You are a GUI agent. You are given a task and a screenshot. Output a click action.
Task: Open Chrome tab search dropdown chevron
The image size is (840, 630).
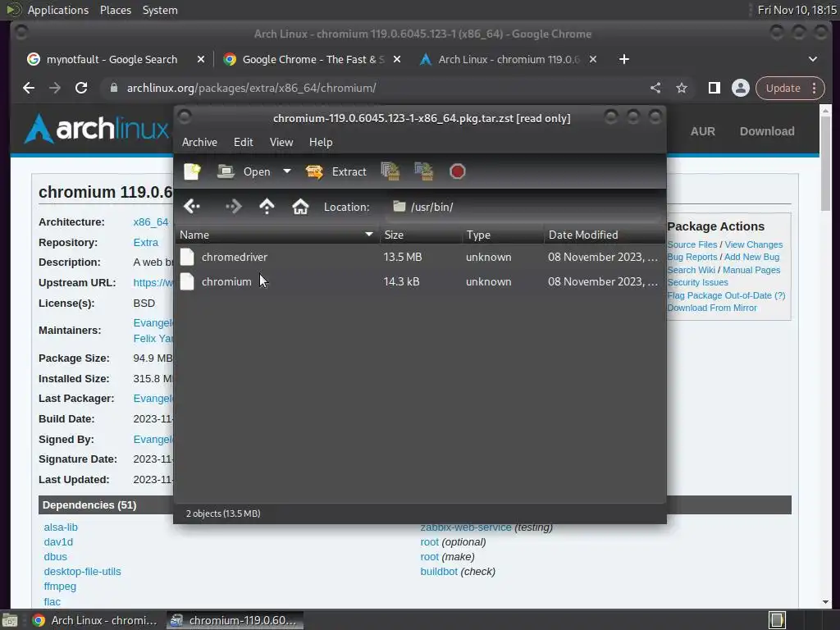[813, 59]
